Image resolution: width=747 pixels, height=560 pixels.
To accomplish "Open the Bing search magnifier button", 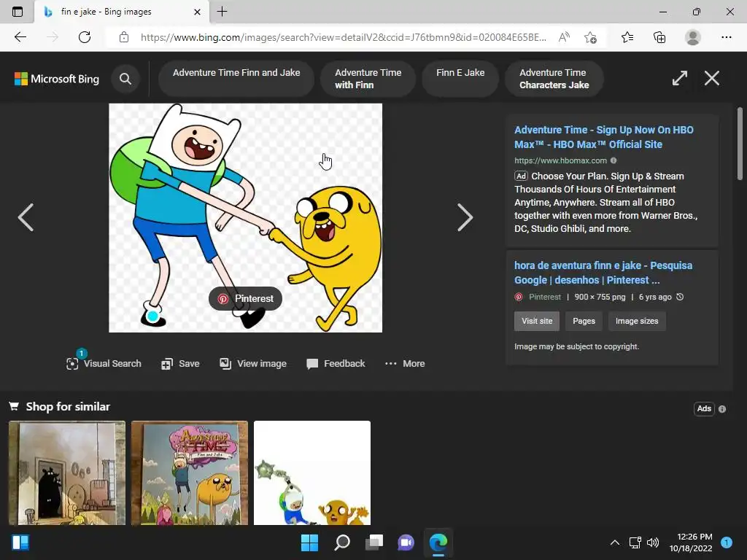I will 125,79.
